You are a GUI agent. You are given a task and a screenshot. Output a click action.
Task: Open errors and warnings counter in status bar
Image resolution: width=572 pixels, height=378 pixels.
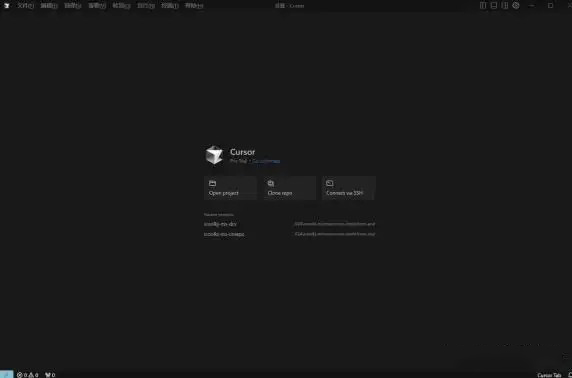pos(28,375)
